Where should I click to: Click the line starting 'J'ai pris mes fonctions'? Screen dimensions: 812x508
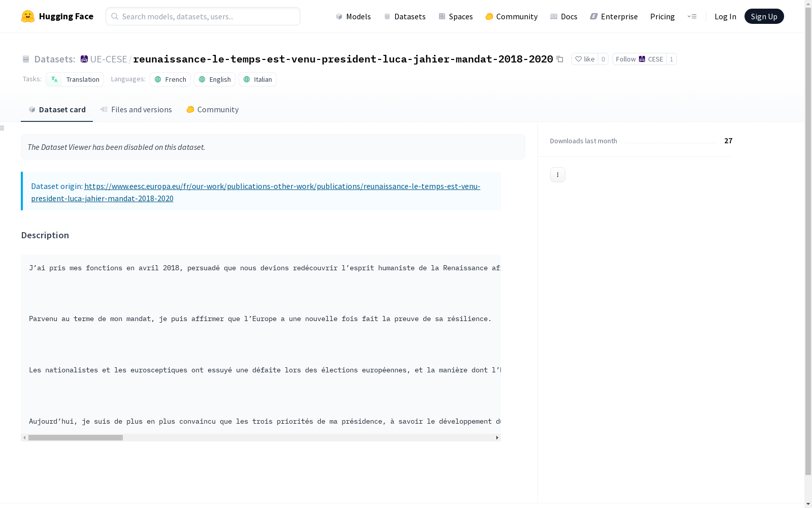click(264, 268)
